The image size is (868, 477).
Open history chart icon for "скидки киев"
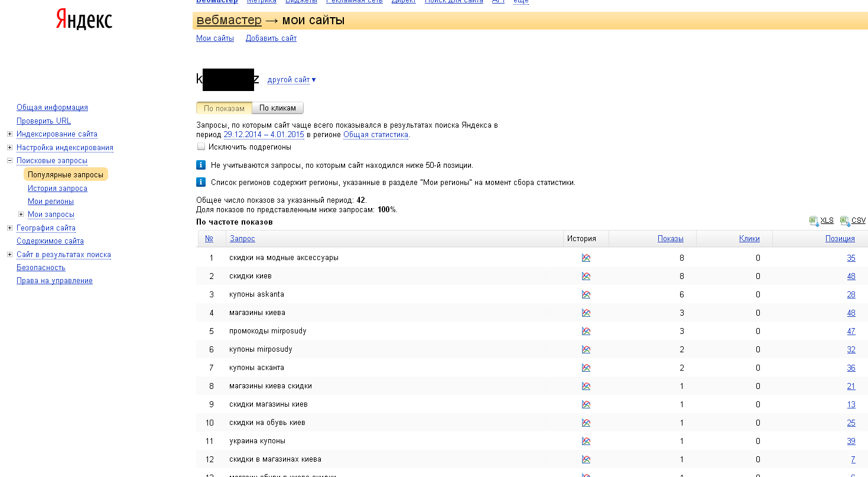(x=586, y=276)
